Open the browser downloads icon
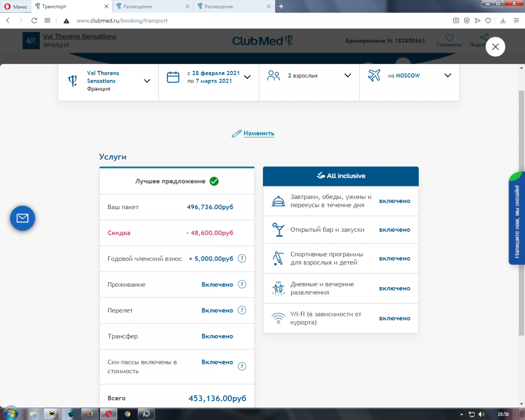Screen dimensions: 525x420 pyautogui.click(x=503, y=21)
